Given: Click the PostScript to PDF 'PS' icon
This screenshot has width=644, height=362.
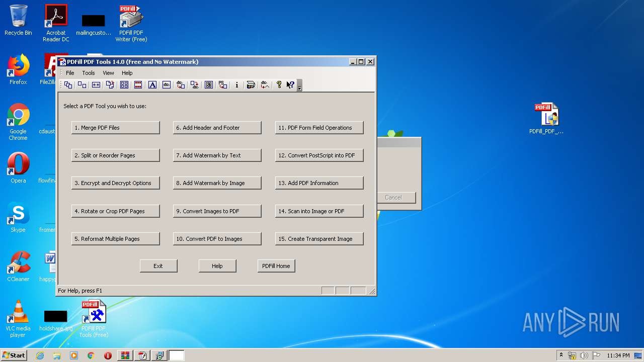Looking at the screenshot, I should [223, 85].
